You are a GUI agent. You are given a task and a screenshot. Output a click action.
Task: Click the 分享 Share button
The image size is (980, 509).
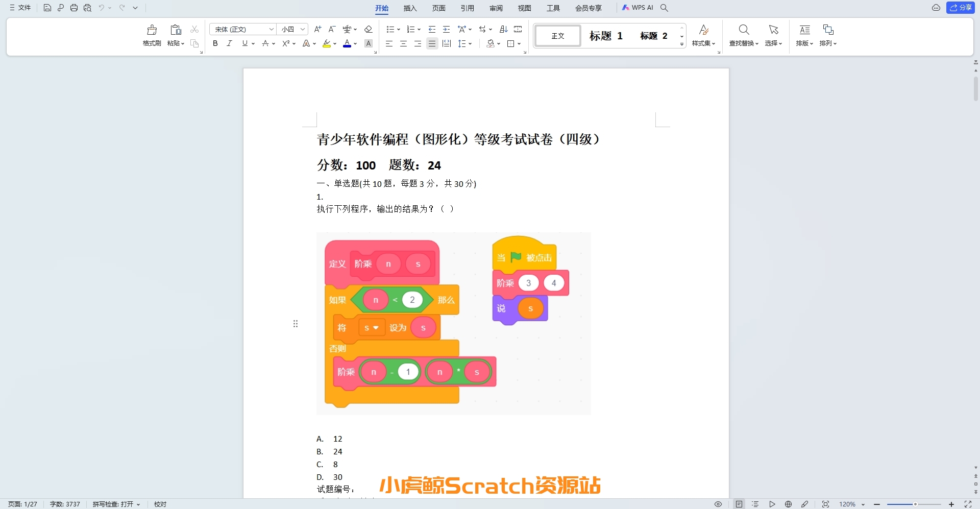click(x=961, y=8)
